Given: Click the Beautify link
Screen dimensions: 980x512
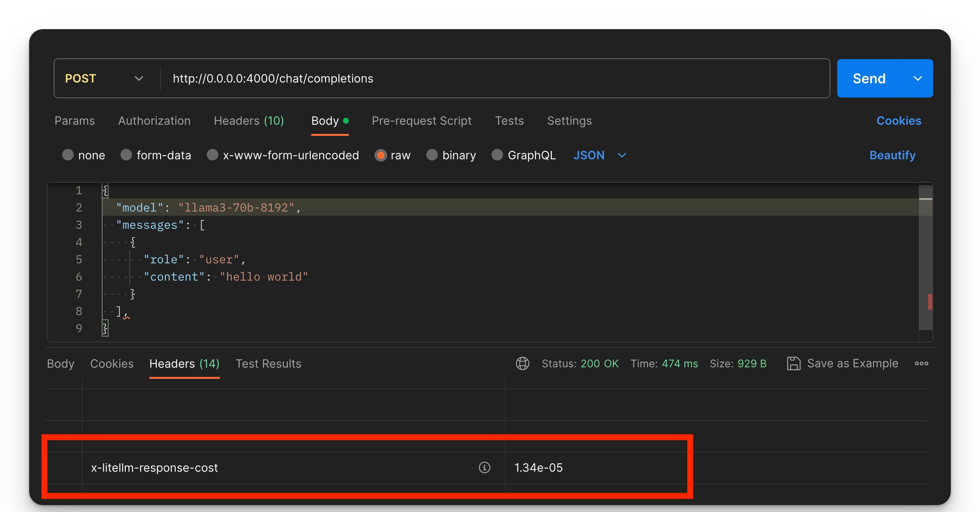Looking at the screenshot, I should tap(892, 155).
